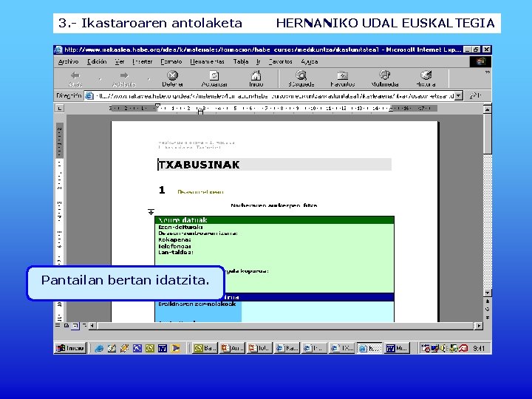
Task: Click the Ir go button by address bar
Action: tap(476, 95)
